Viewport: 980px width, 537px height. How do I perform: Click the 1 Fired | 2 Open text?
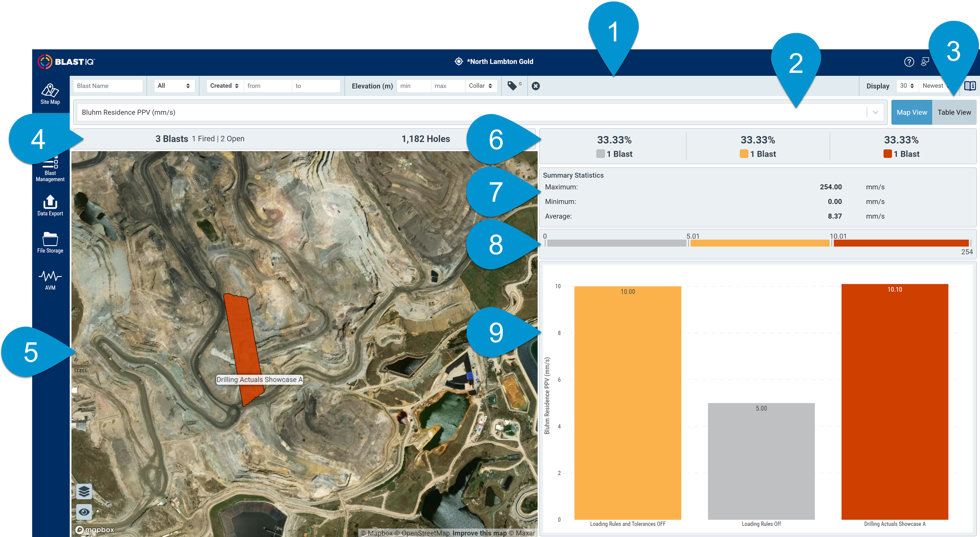218,139
